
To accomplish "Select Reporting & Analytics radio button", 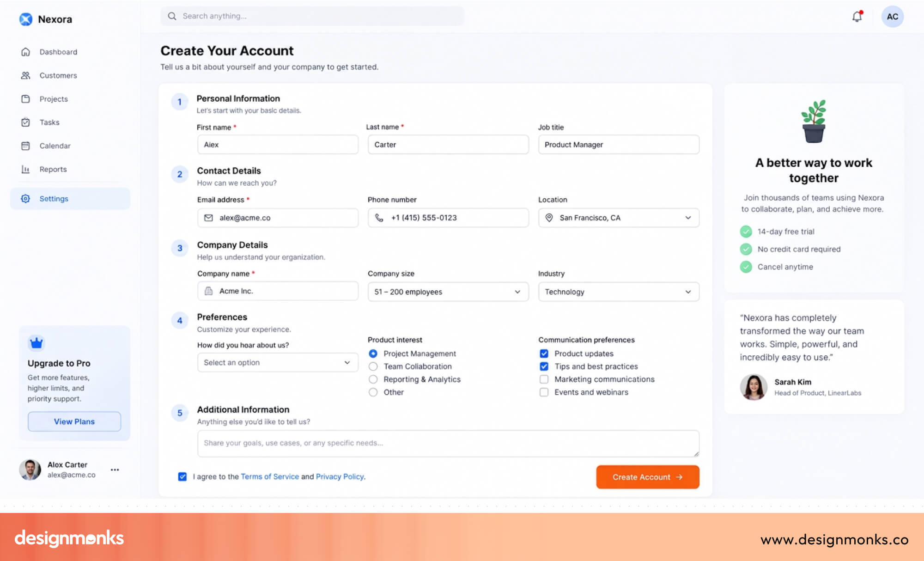I will click(373, 379).
